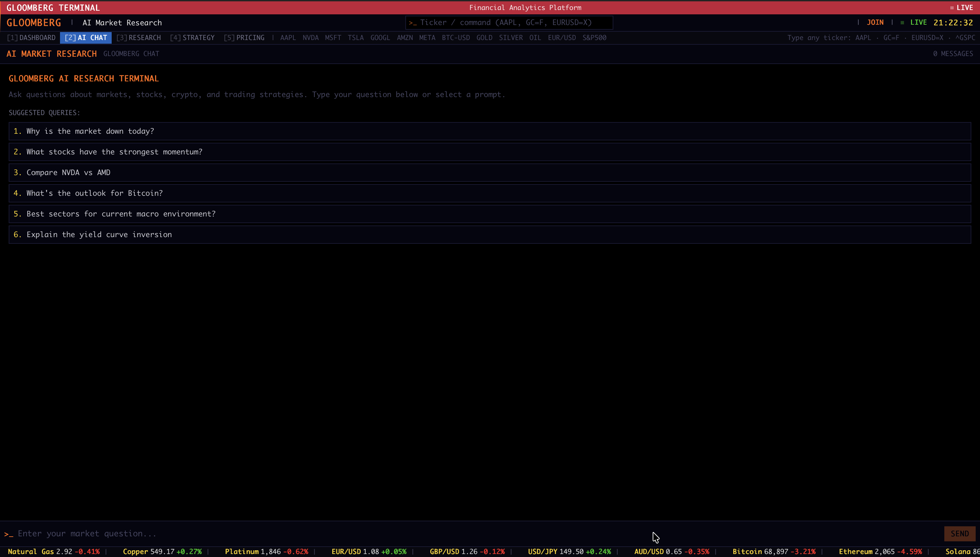The height and width of the screenshot is (557, 980).
Task: Pick the Bitcoin outlook suggested query
Action: [x=94, y=193]
